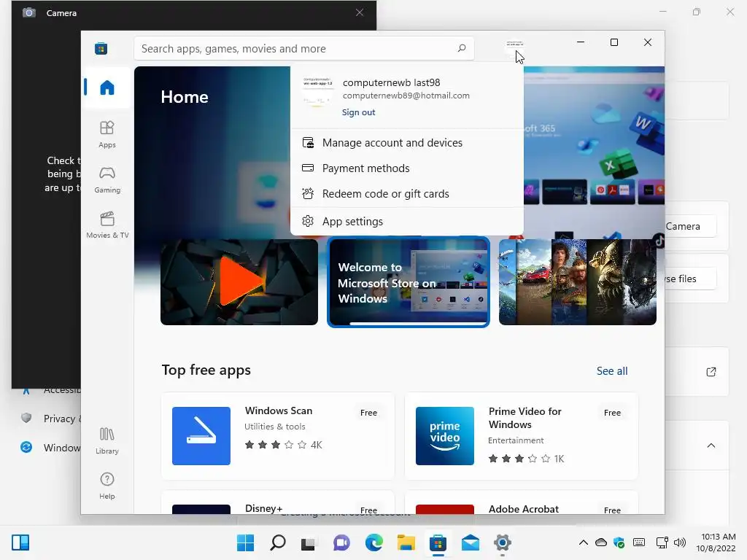The height and width of the screenshot is (560, 747).
Task: Open Movies & TV in Store sidebar
Action: pos(107,225)
